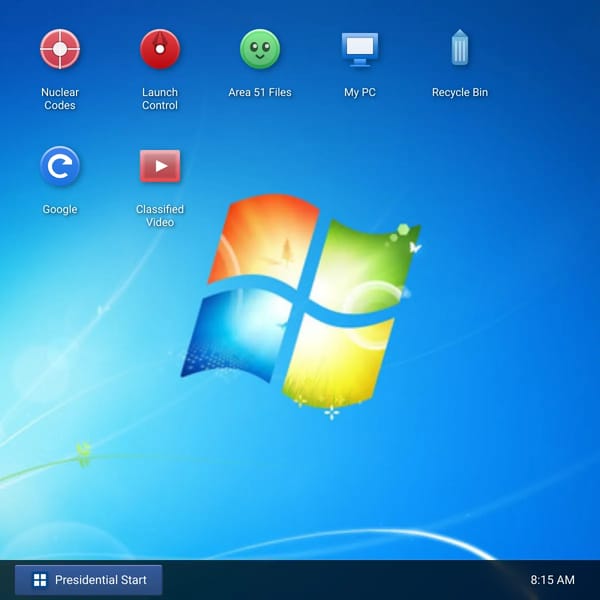Click the Presidential Start button
Screen dimensions: 600x600
(88, 580)
